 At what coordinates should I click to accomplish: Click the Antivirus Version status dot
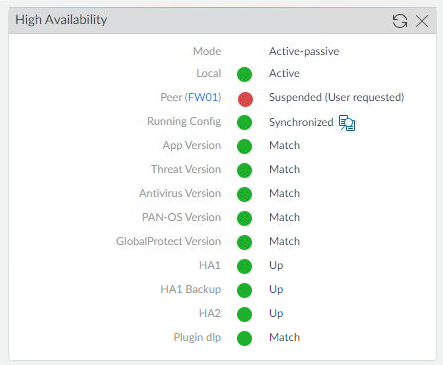coord(244,194)
